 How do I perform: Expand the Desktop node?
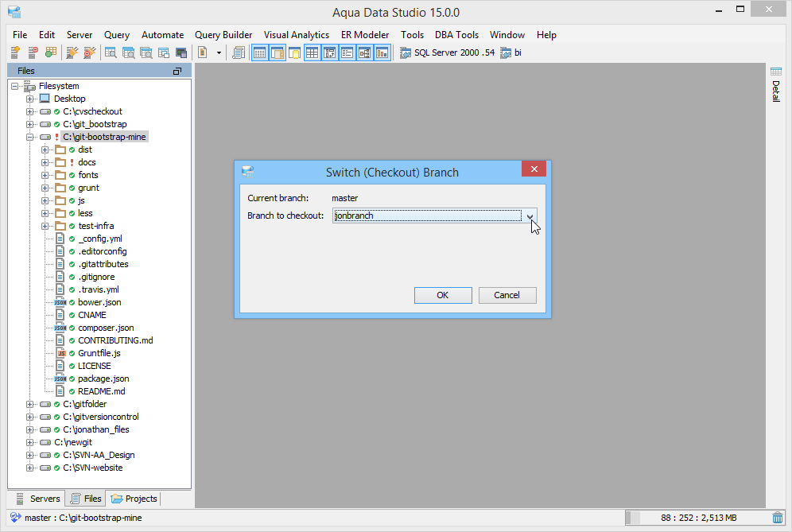tap(29, 99)
